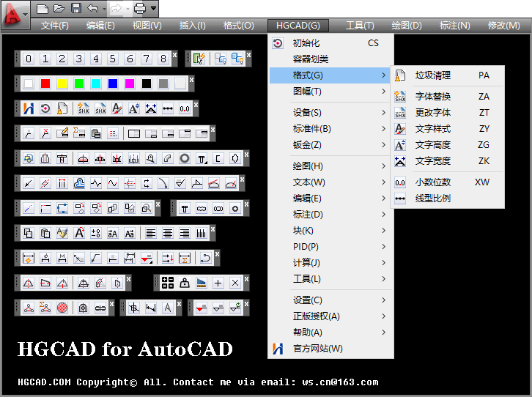532x397 pixels.
Task: Expand the 正版授权(A) submenu
Action: [x=330, y=316]
